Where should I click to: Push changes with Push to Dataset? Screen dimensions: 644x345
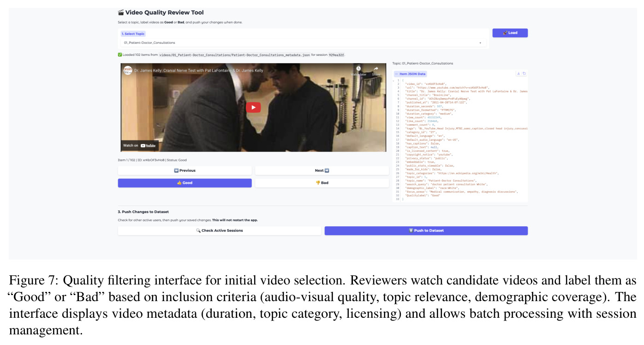click(426, 230)
